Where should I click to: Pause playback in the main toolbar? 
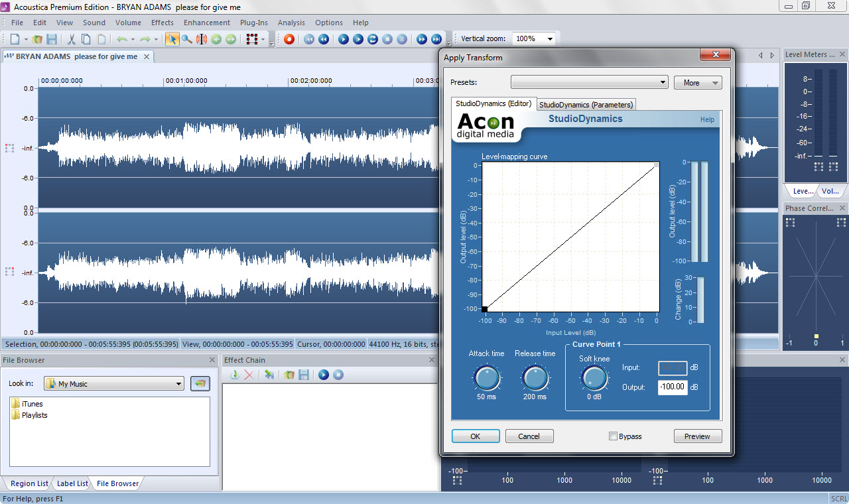pos(402,39)
